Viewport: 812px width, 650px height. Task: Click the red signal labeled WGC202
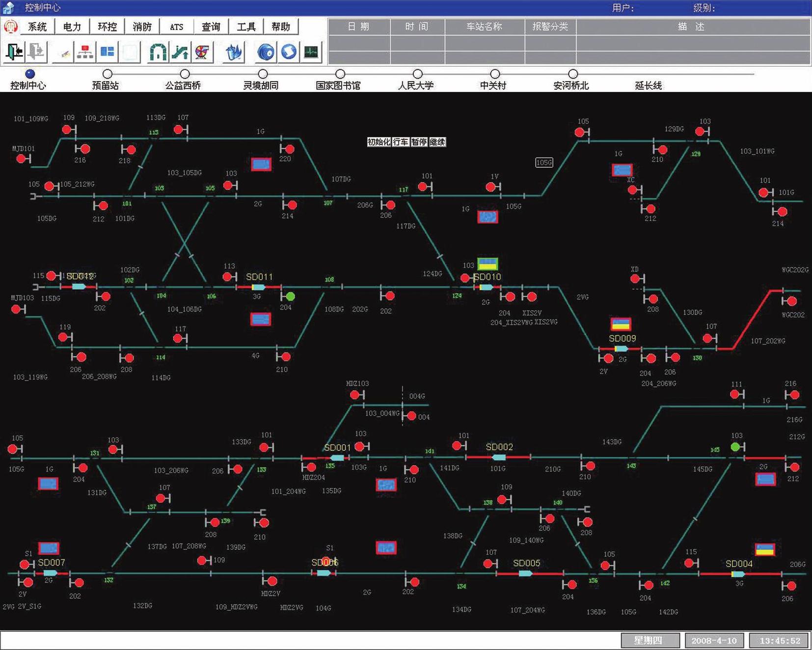click(791, 301)
